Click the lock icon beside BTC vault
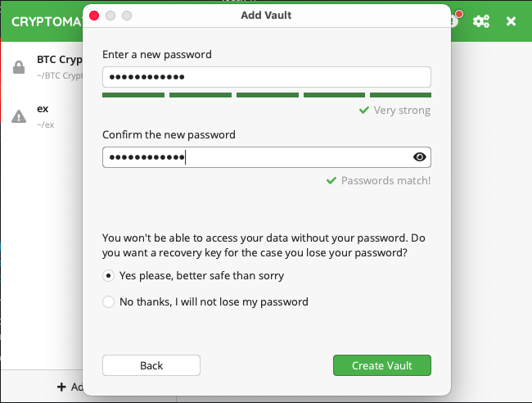The height and width of the screenshot is (403, 532). point(18,68)
